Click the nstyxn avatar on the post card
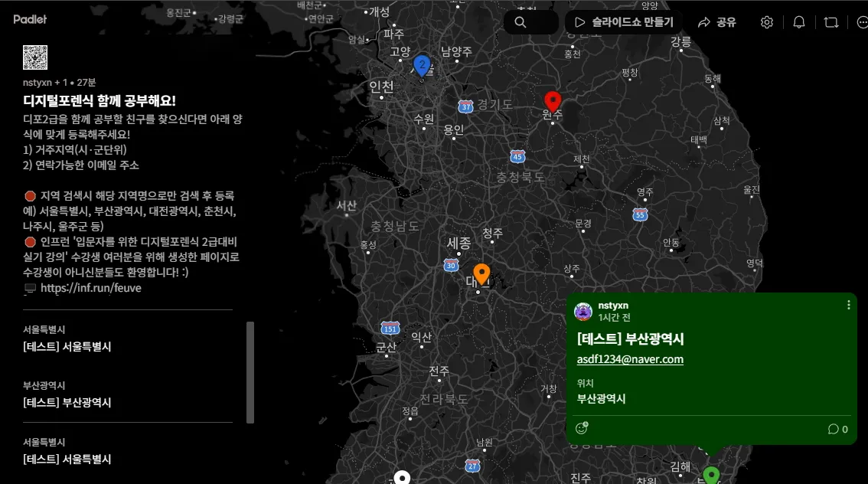The width and height of the screenshot is (868, 484). [583, 311]
